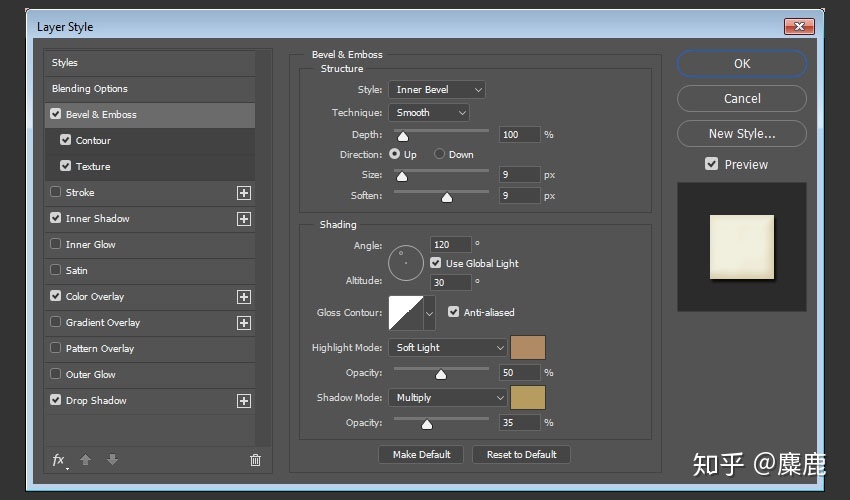Close the Layer Style dialog

[799, 26]
